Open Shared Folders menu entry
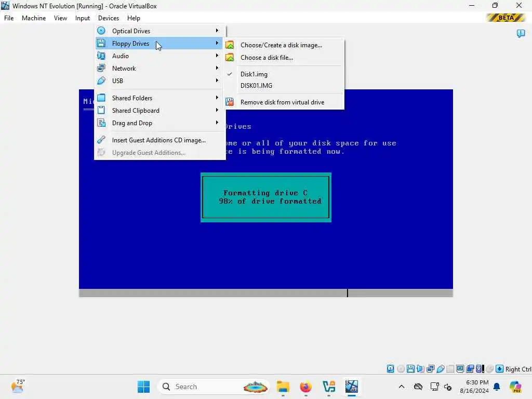Viewport: 532px width, 399px height. pos(159,98)
